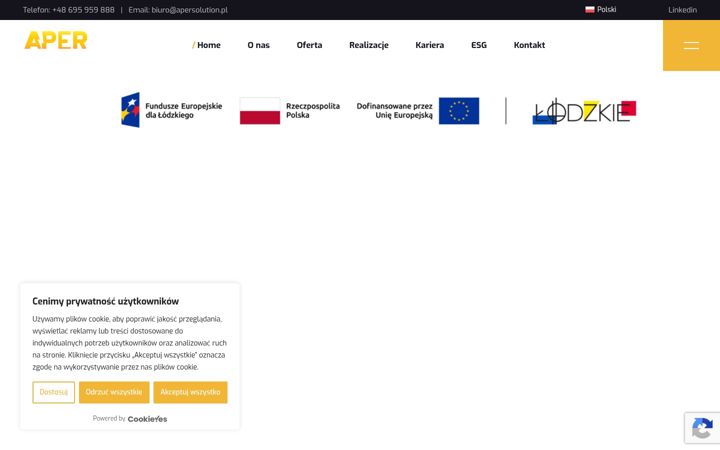Click the Fundusze Europejskie logo

tap(171, 110)
